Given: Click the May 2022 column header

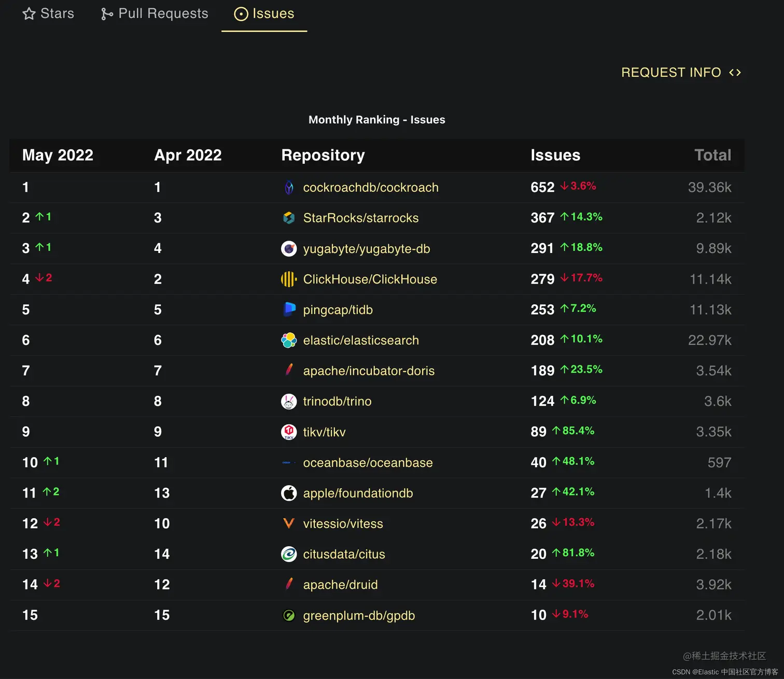Looking at the screenshot, I should point(58,155).
